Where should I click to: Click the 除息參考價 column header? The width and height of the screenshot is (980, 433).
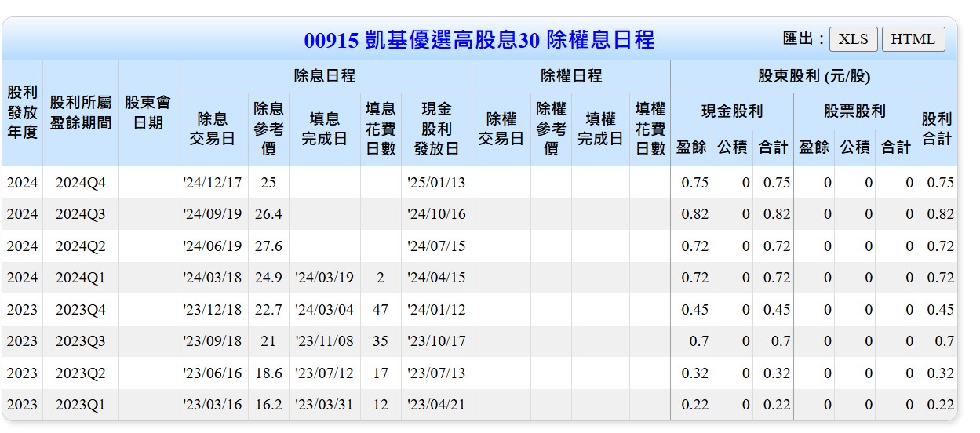pyautogui.click(x=268, y=129)
